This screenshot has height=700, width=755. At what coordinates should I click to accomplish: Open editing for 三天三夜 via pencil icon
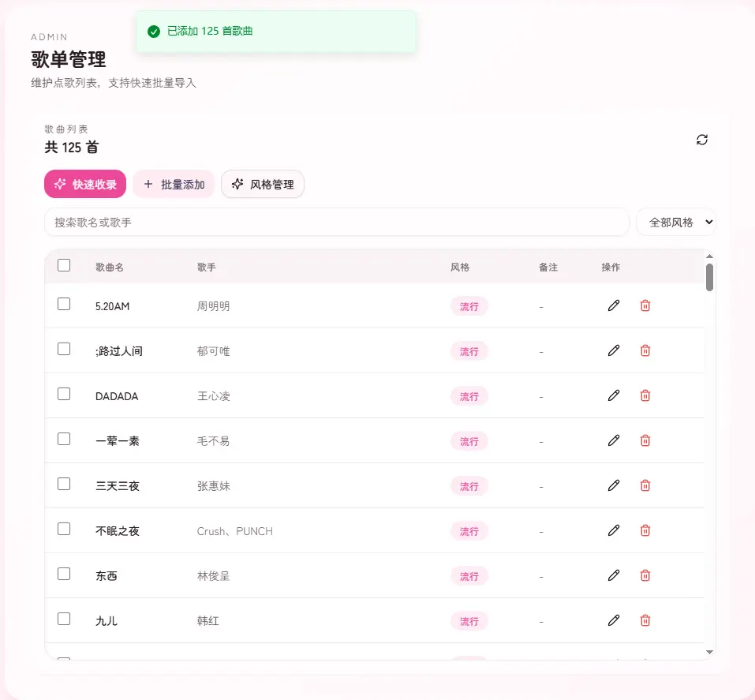[x=613, y=485]
